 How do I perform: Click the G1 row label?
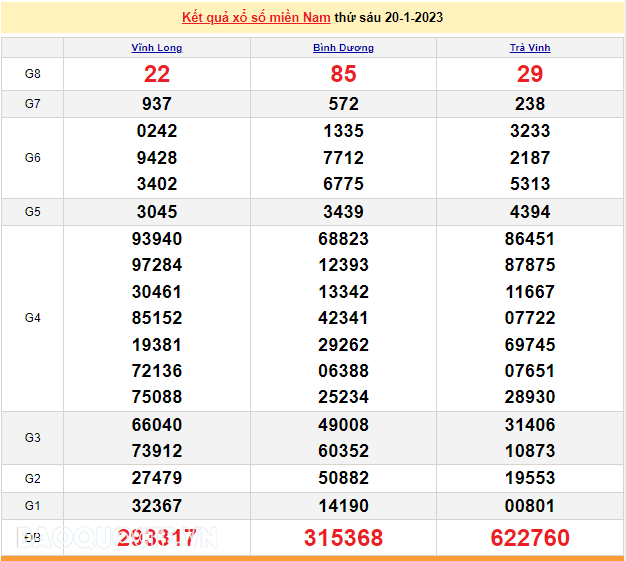tap(32, 505)
